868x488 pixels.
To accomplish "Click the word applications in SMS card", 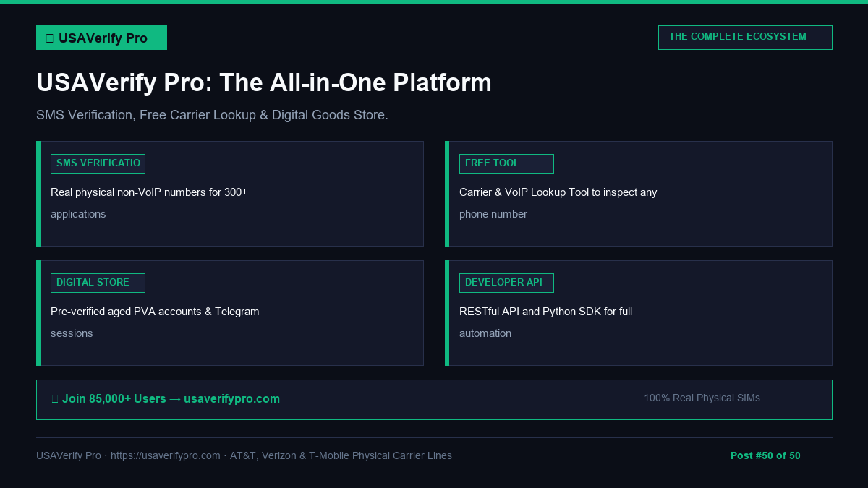I will coord(78,214).
